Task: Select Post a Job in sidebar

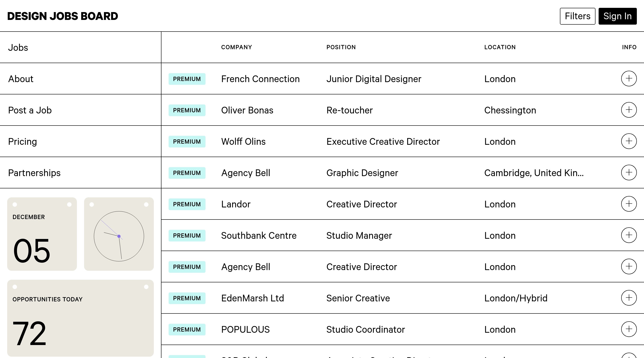Action: click(x=30, y=110)
